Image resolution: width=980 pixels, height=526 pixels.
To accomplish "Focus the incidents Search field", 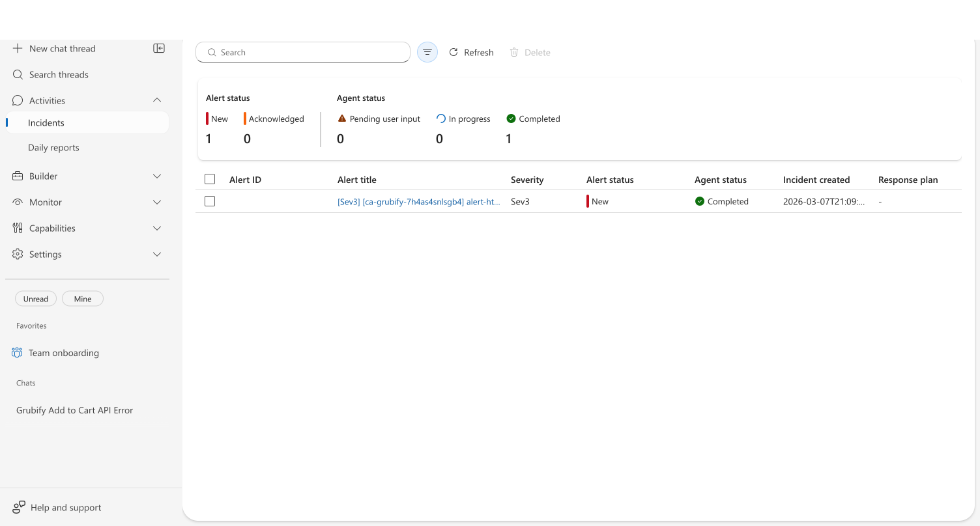I will [303, 52].
